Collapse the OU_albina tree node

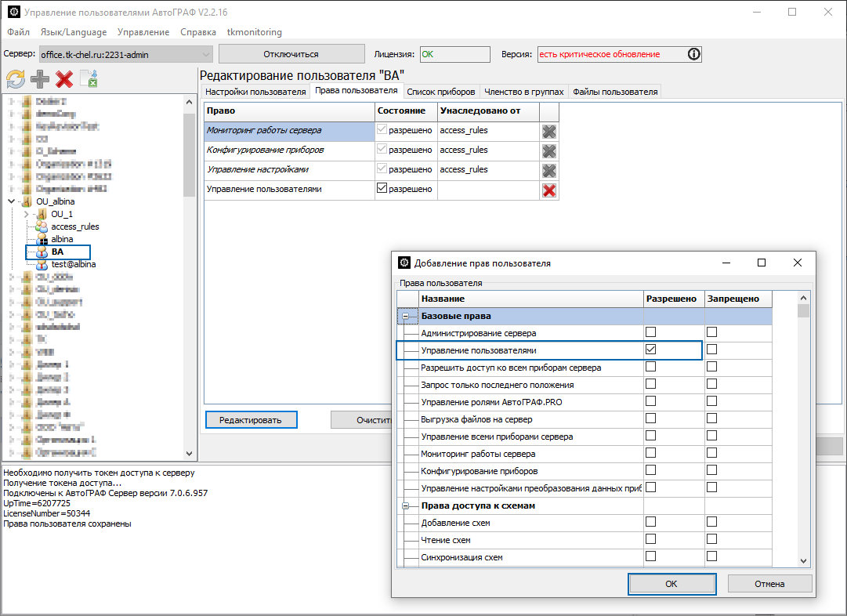click(x=11, y=201)
